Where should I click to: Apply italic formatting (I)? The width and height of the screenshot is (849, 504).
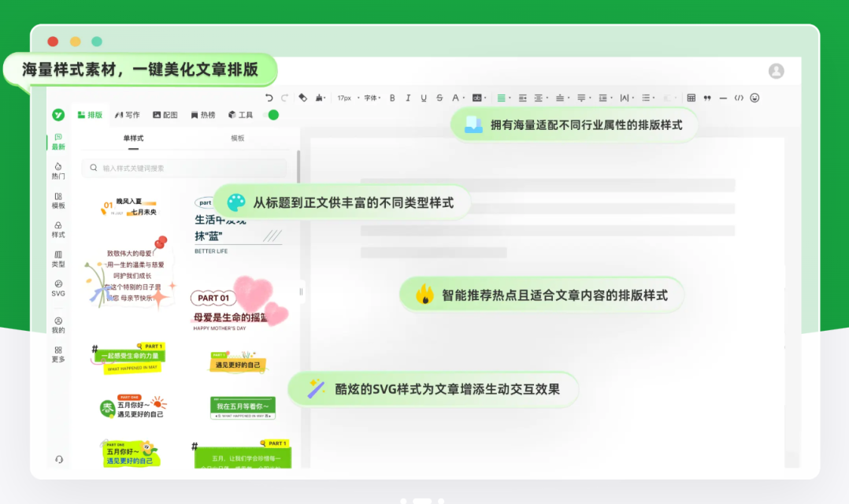click(x=408, y=98)
